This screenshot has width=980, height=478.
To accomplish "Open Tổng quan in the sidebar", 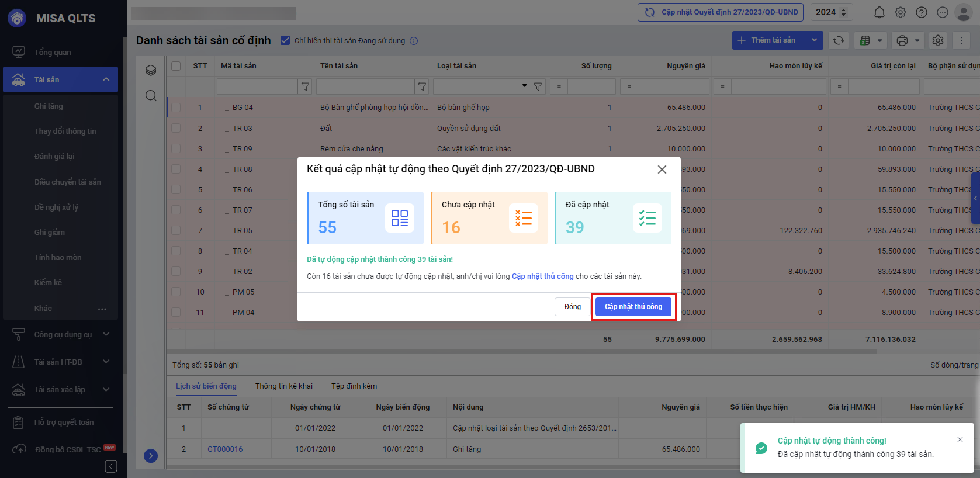I will coord(53,52).
